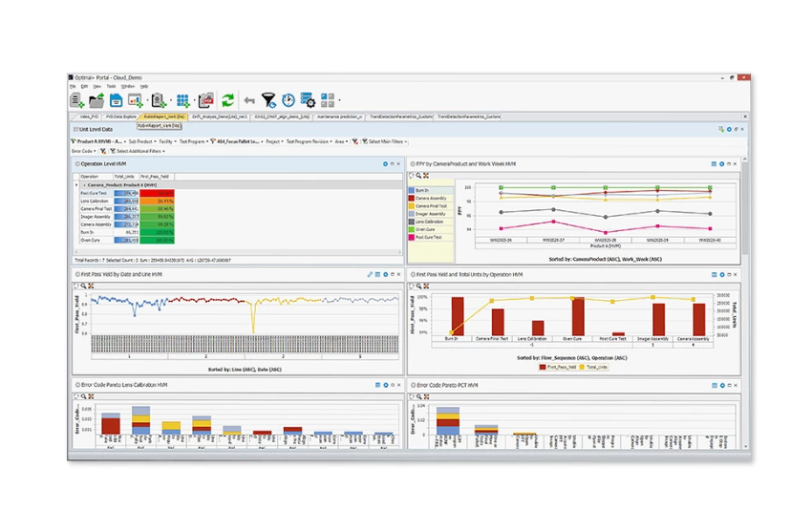Open the Sub Product filter dropdown
This screenshot has width=812, height=511.
[142, 141]
